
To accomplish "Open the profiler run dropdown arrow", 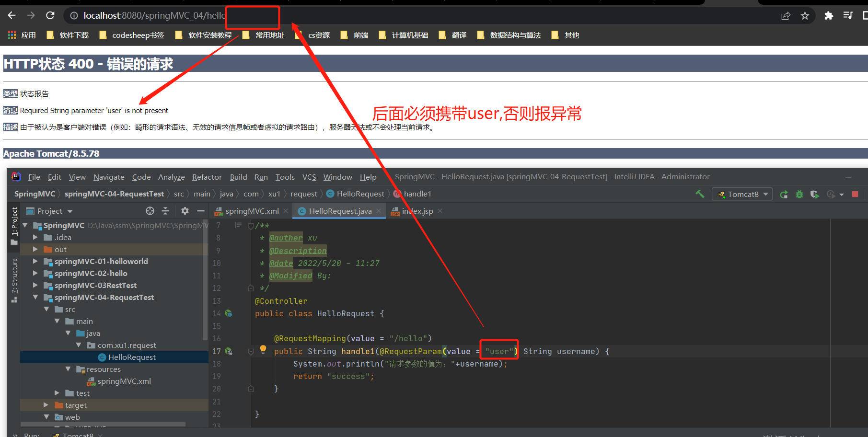I will (x=842, y=195).
